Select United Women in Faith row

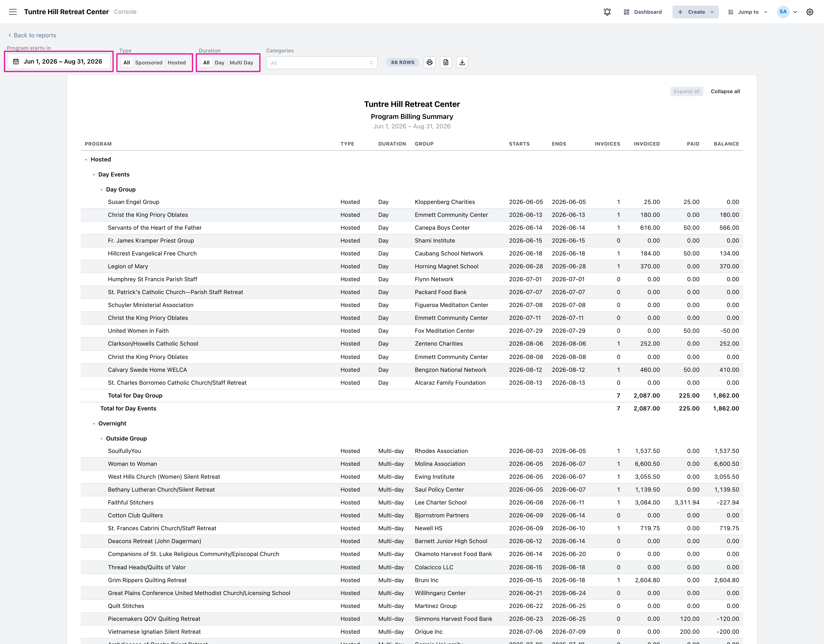pyautogui.click(x=412, y=331)
